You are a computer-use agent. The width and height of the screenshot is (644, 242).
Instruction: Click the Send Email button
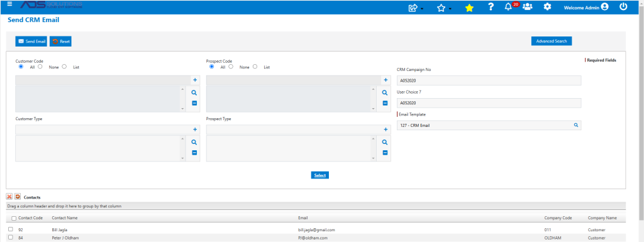(31, 41)
